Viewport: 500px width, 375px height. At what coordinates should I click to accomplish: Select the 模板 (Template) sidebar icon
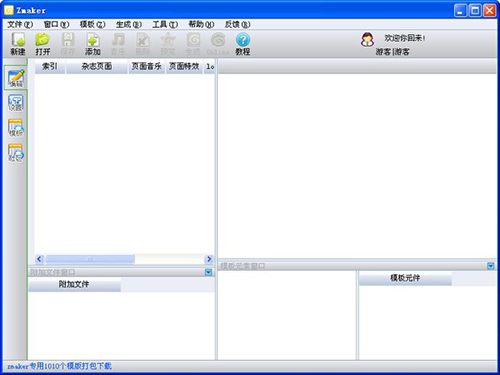tap(16, 128)
